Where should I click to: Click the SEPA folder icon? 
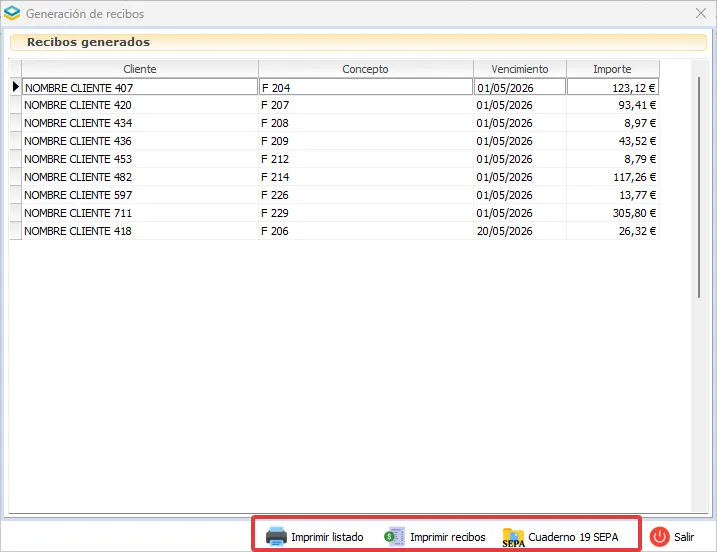click(514, 537)
